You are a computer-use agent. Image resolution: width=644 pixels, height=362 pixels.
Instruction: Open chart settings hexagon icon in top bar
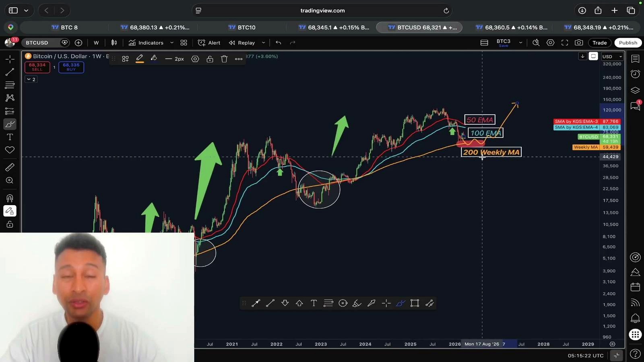(550, 43)
